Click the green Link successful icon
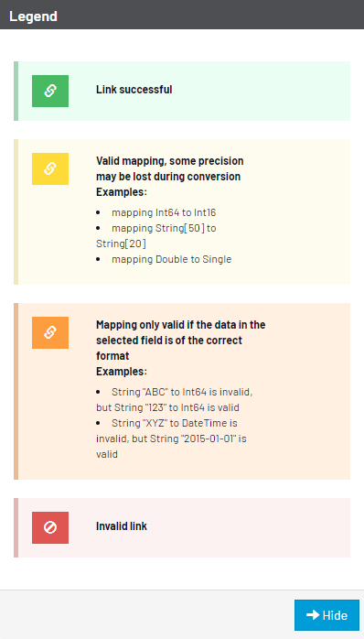The width and height of the screenshot is (364, 639). 50,91
